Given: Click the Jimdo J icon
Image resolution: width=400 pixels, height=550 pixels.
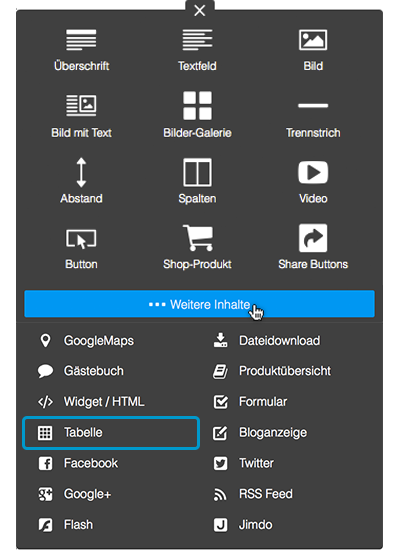Looking at the screenshot, I should [220, 525].
